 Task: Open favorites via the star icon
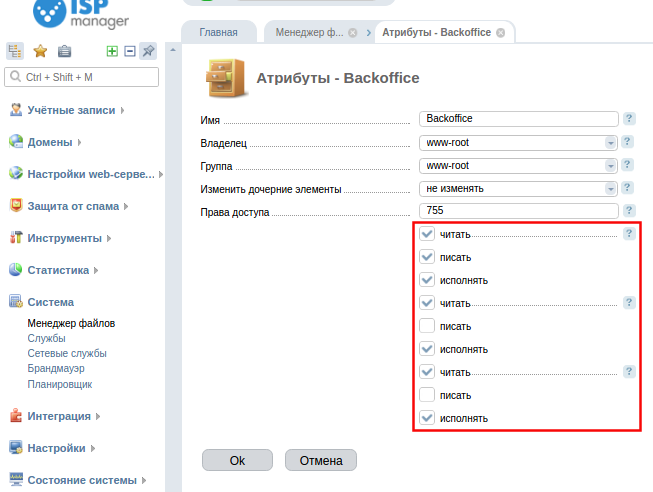point(40,51)
